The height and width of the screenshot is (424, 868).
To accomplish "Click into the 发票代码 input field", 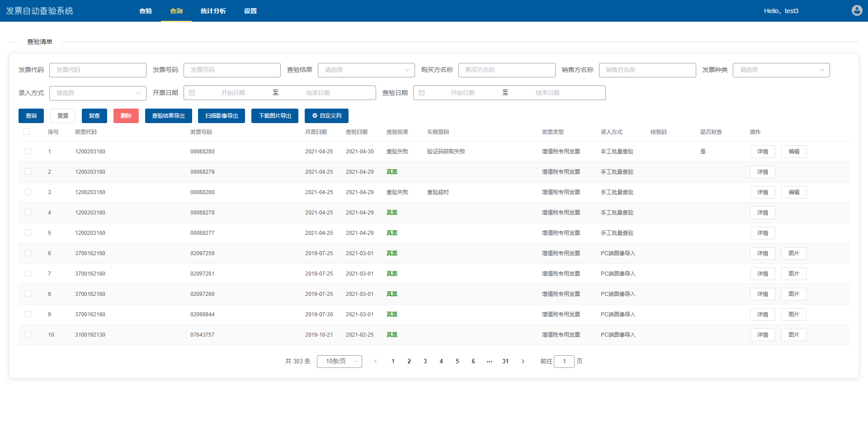I will tap(98, 70).
